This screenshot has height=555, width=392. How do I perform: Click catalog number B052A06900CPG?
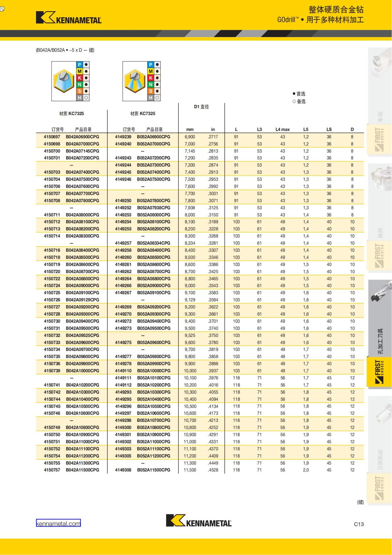pos(154,137)
